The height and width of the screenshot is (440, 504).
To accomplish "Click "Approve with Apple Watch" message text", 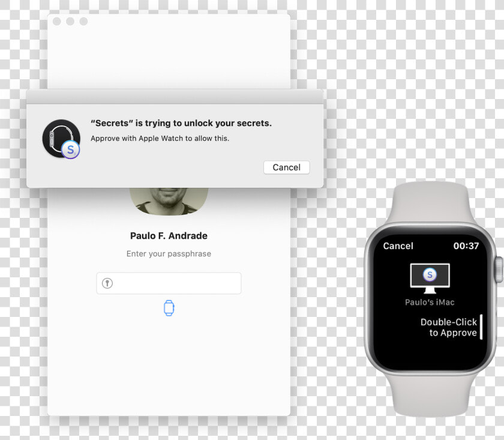I will tap(160, 138).
